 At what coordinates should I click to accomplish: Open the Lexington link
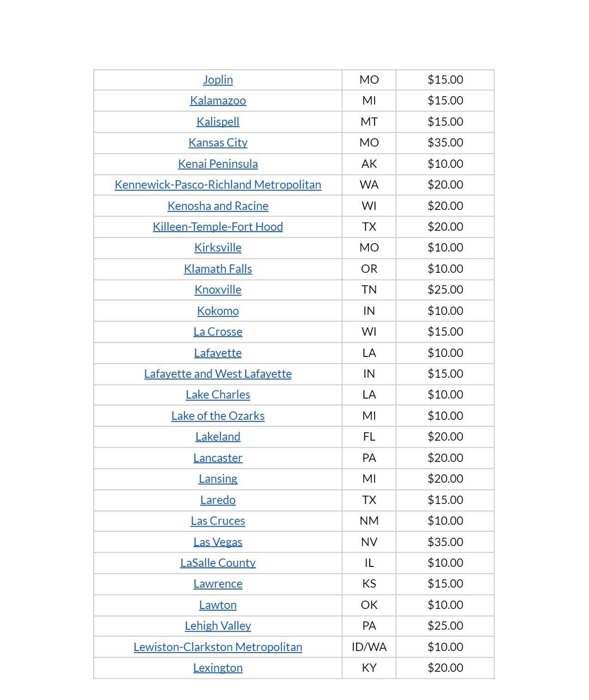218,668
